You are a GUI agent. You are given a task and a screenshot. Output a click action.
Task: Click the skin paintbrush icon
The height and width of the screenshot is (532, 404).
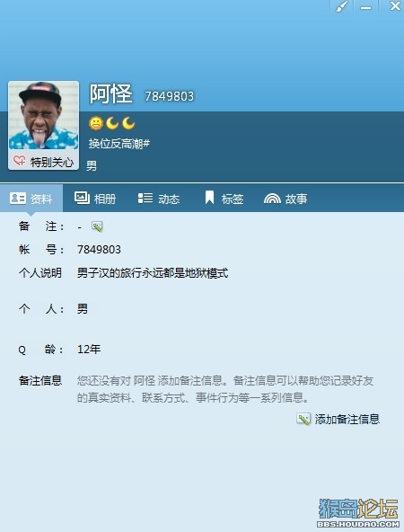click(x=342, y=7)
